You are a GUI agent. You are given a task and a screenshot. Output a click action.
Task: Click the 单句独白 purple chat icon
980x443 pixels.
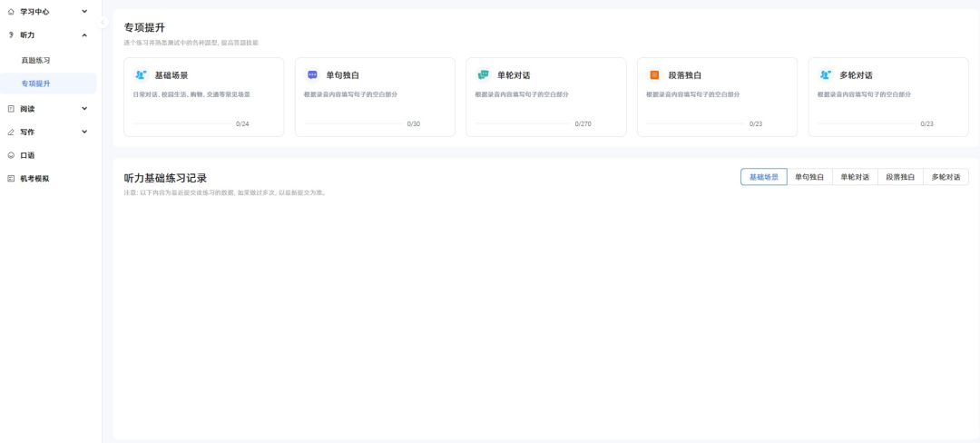point(312,75)
